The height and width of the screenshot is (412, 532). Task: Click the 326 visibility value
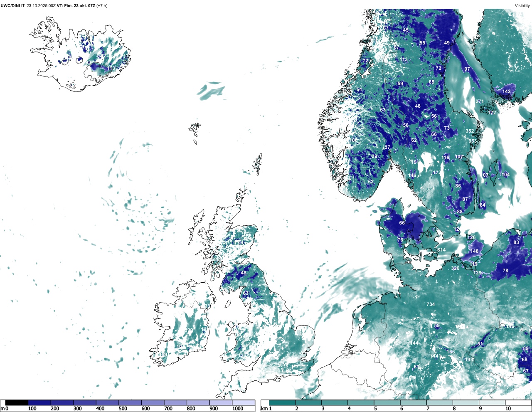tap(456, 268)
